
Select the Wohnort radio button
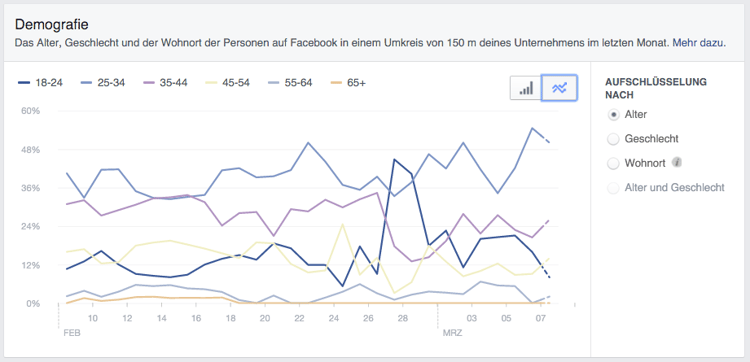pyautogui.click(x=613, y=163)
